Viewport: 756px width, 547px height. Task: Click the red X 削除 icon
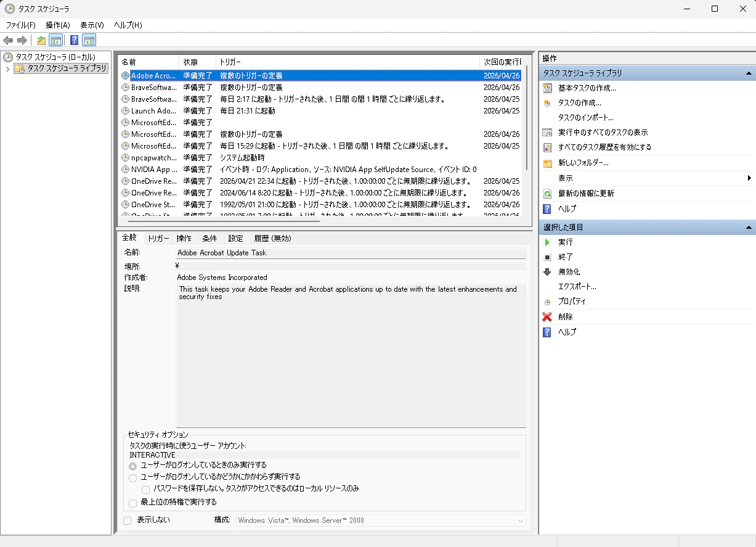tap(547, 317)
